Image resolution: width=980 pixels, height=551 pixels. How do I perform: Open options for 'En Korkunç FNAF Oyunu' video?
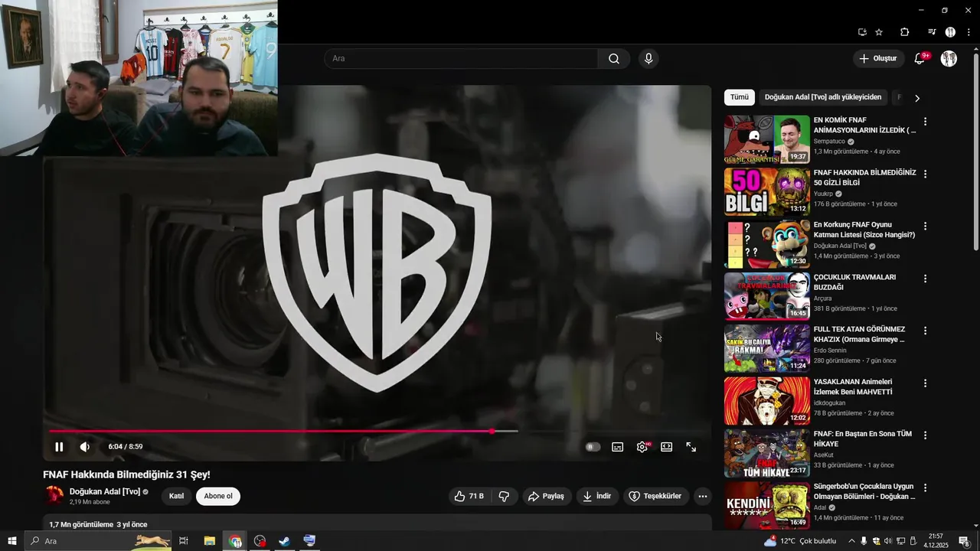[925, 226]
